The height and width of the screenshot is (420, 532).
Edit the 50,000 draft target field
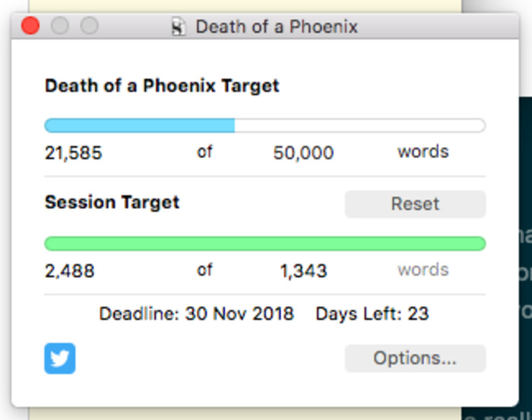303,153
